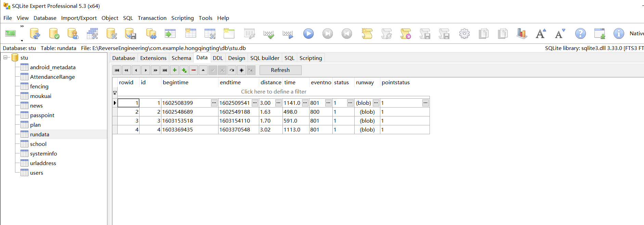Click the green EXIT toolbar icon

pyautogui.click(x=10, y=33)
